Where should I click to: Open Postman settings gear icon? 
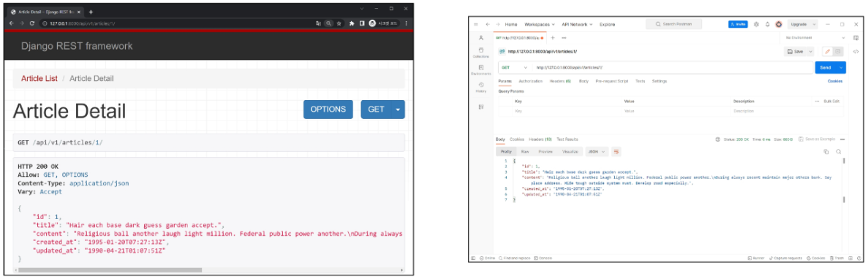(x=756, y=24)
